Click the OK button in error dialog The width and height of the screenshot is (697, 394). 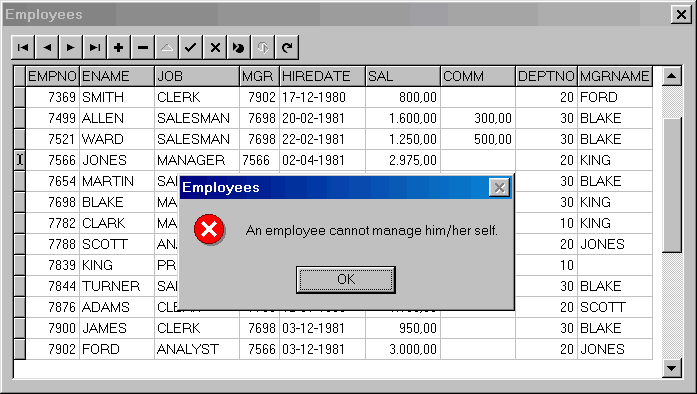pyautogui.click(x=346, y=280)
